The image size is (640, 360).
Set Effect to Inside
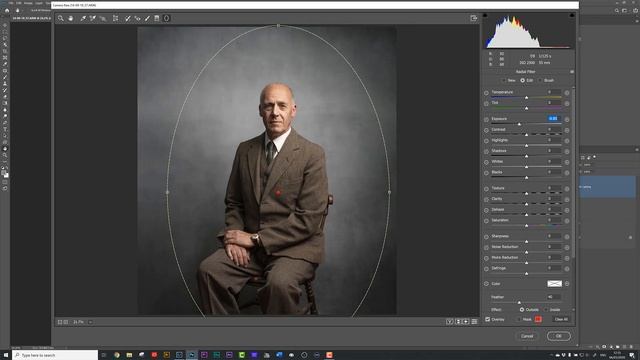(x=546, y=310)
